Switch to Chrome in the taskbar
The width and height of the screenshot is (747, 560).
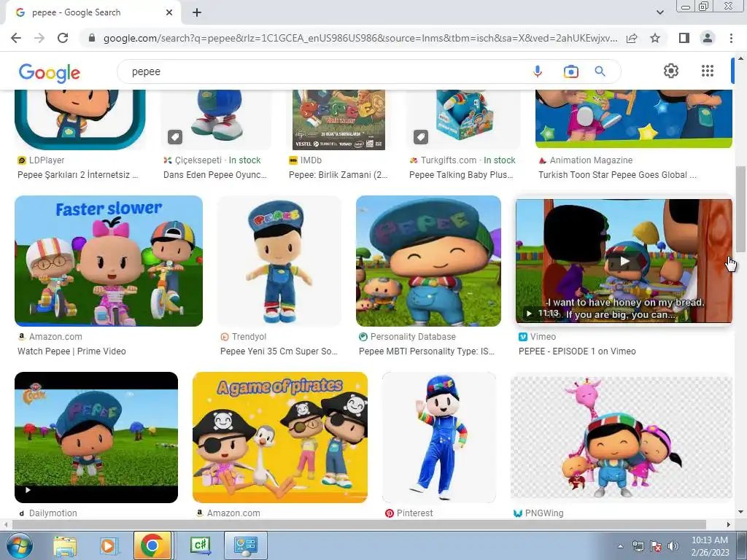point(152,545)
